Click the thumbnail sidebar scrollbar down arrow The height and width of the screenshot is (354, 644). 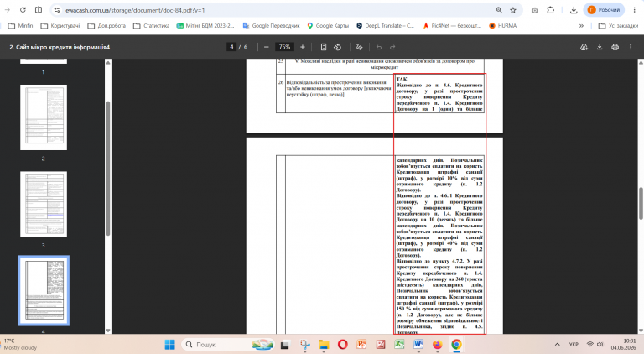108,331
